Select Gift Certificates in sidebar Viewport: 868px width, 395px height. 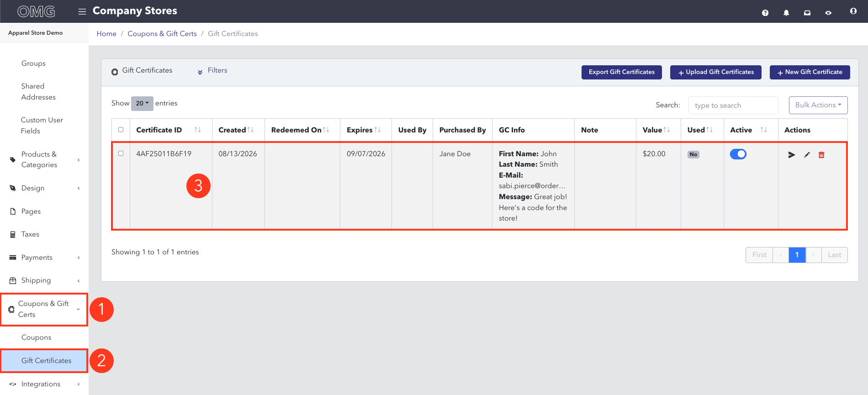(x=44, y=361)
